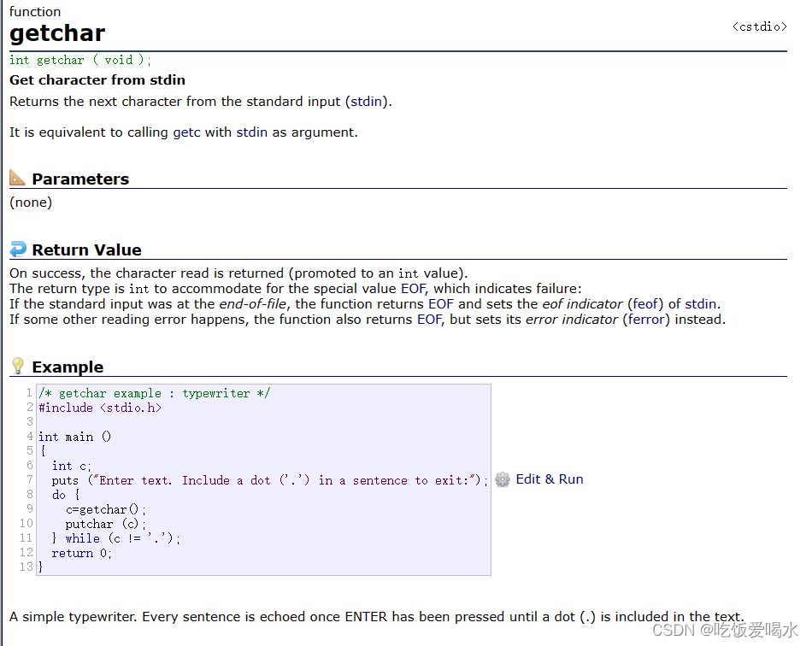812x646 pixels.
Task: Click the 'int c;' code line
Action: 72,466
